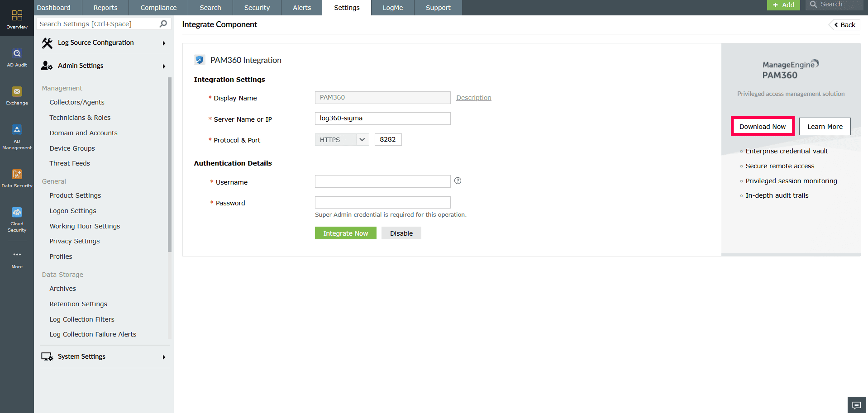Click the Log Source Configuration tools icon

[x=47, y=43]
